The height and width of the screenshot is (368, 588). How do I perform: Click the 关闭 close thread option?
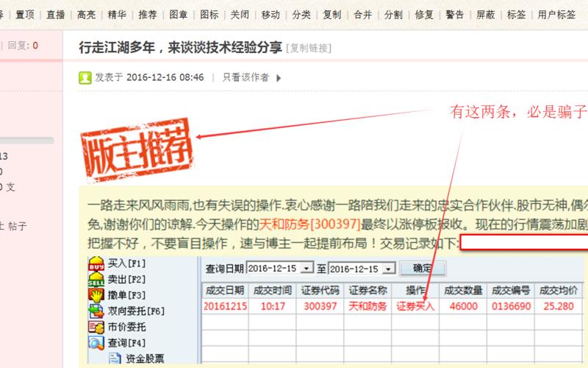(x=240, y=15)
